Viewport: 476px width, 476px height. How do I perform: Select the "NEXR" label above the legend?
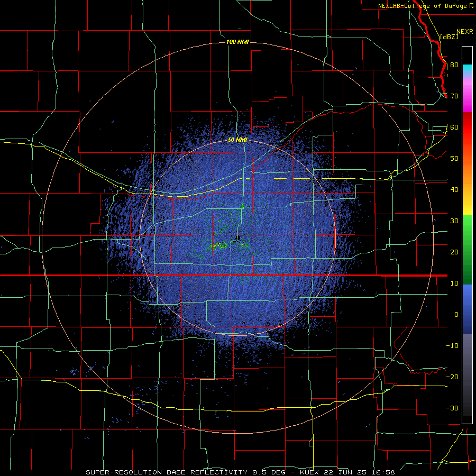pos(464,32)
